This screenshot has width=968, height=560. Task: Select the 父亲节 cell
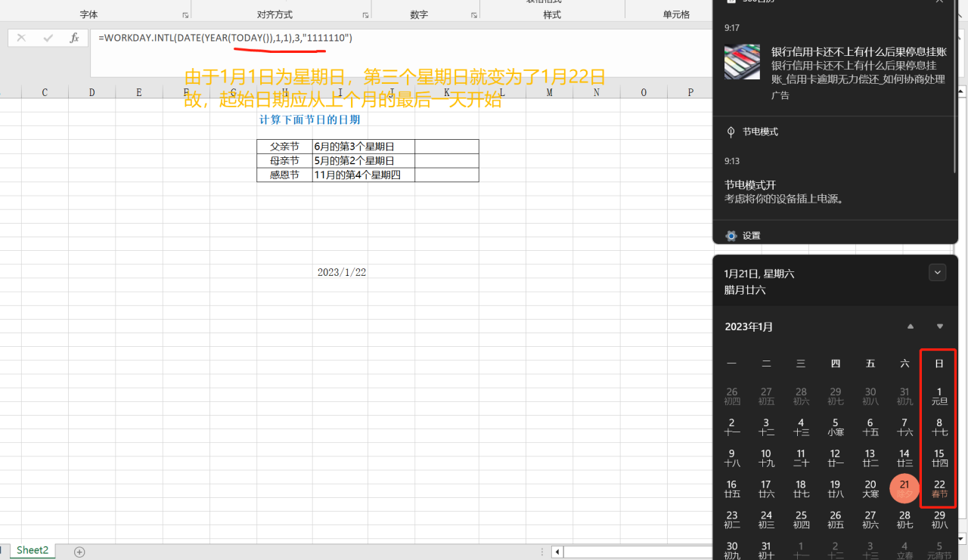pos(284,147)
